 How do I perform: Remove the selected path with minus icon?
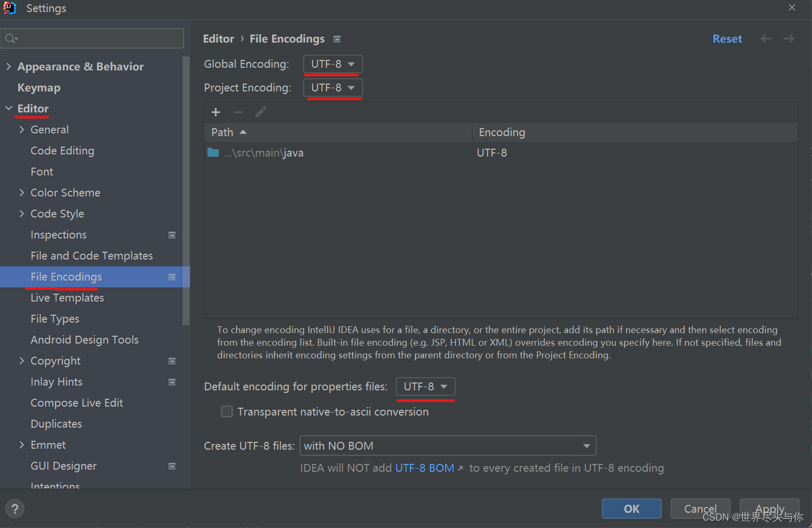click(x=238, y=112)
